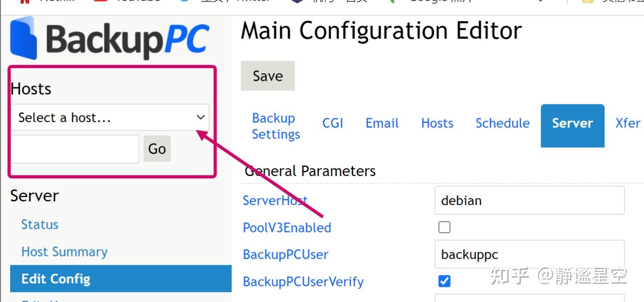This screenshot has height=302, width=644.
Task: Open the Host Summary link
Action: point(64,252)
